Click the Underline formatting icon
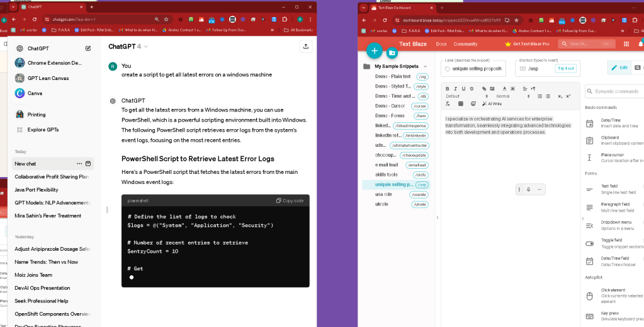The width and height of the screenshot is (644, 327). (463, 88)
